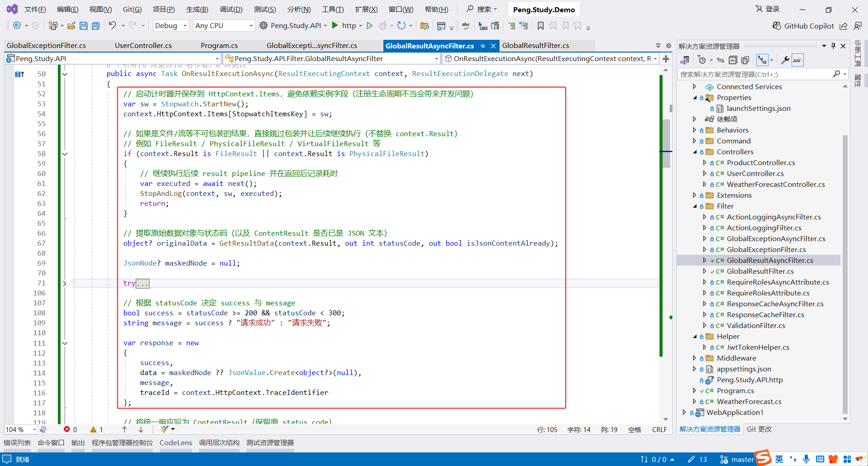Expand the Behaviors folder in Solution Explorer

pos(695,130)
